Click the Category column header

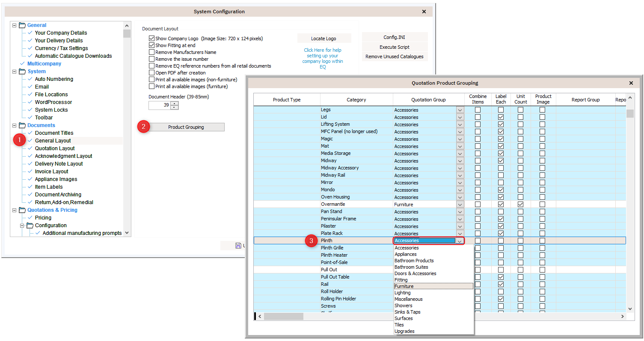pyautogui.click(x=356, y=100)
